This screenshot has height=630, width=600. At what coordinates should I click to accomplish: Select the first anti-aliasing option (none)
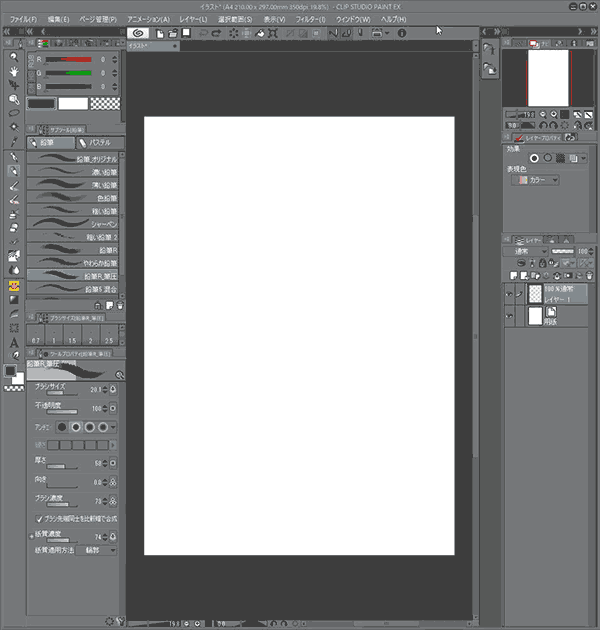pyautogui.click(x=62, y=427)
